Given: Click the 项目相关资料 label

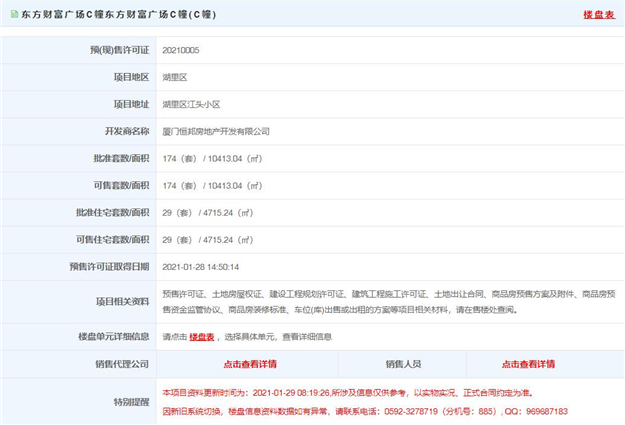Looking at the screenshot, I should point(123,302).
